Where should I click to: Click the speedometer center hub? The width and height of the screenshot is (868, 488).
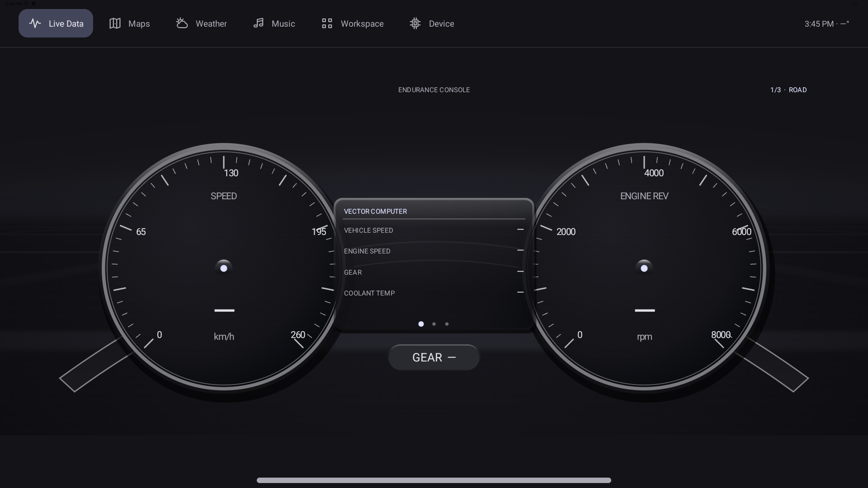[x=224, y=268]
